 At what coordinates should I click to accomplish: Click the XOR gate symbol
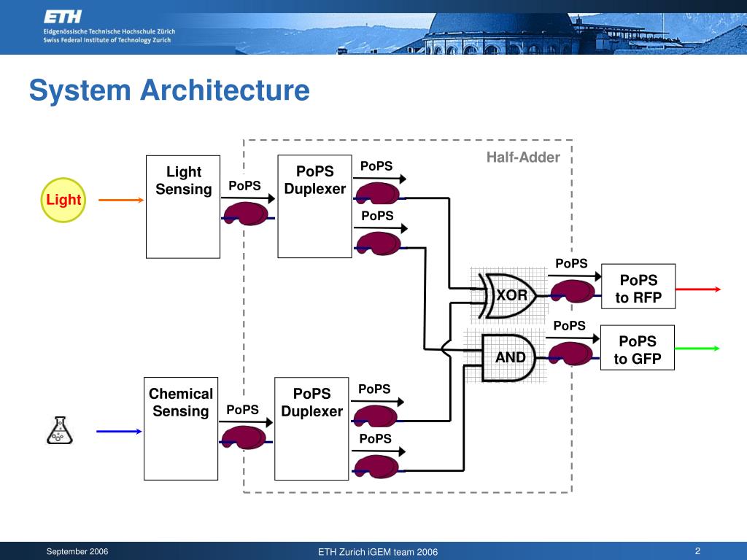click(x=508, y=295)
